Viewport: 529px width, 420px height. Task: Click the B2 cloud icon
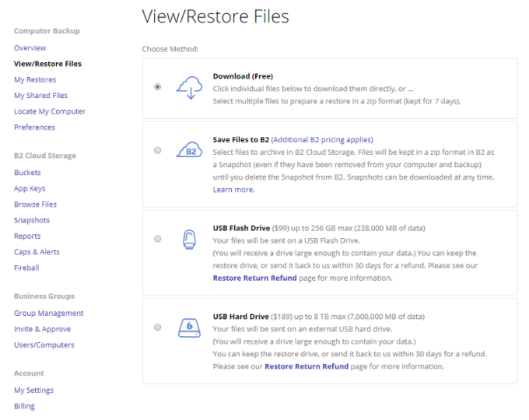(x=189, y=150)
